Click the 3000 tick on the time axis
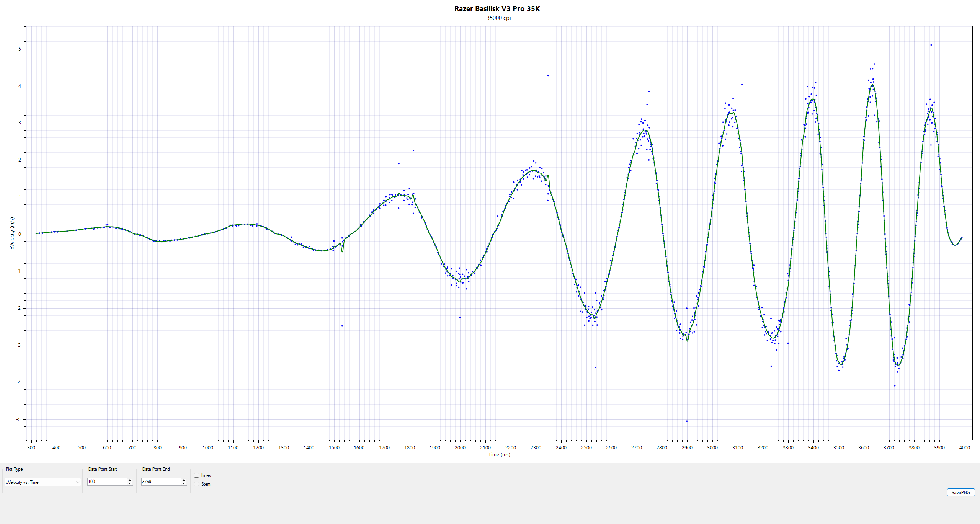 [712, 447]
